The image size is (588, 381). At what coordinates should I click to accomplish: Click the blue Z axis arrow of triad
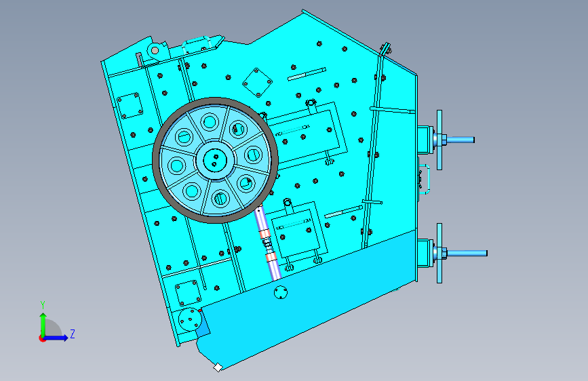[x=57, y=338]
